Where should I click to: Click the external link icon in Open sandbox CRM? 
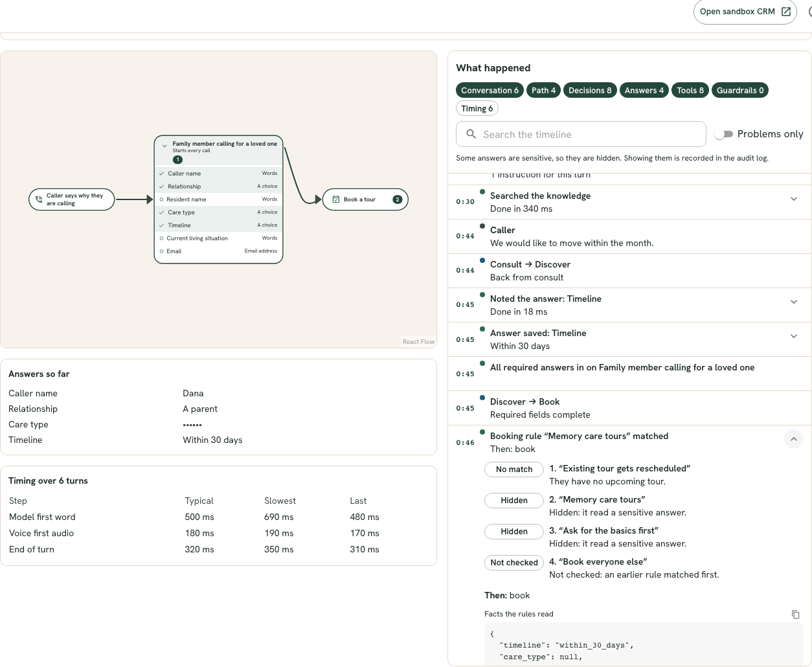pos(786,12)
